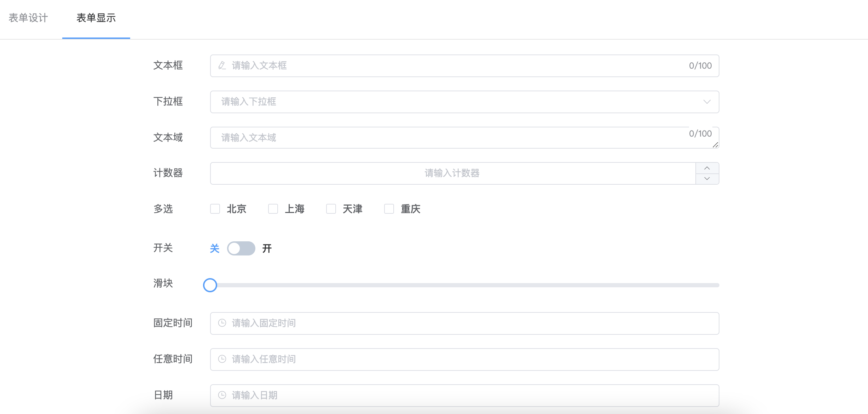
Task: Click clock icon in 任意时间 field
Action: click(222, 359)
